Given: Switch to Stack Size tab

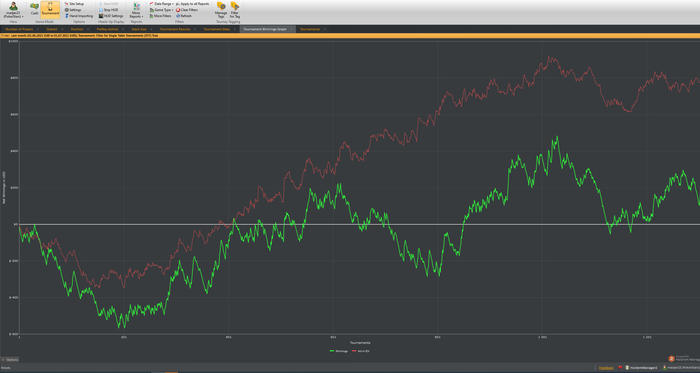Looking at the screenshot, I should click(139, 29).
